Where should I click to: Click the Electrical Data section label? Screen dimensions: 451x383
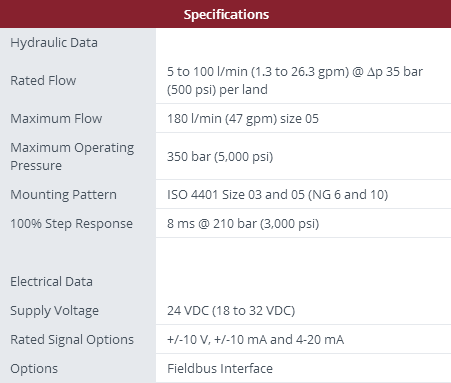point(51,282)
